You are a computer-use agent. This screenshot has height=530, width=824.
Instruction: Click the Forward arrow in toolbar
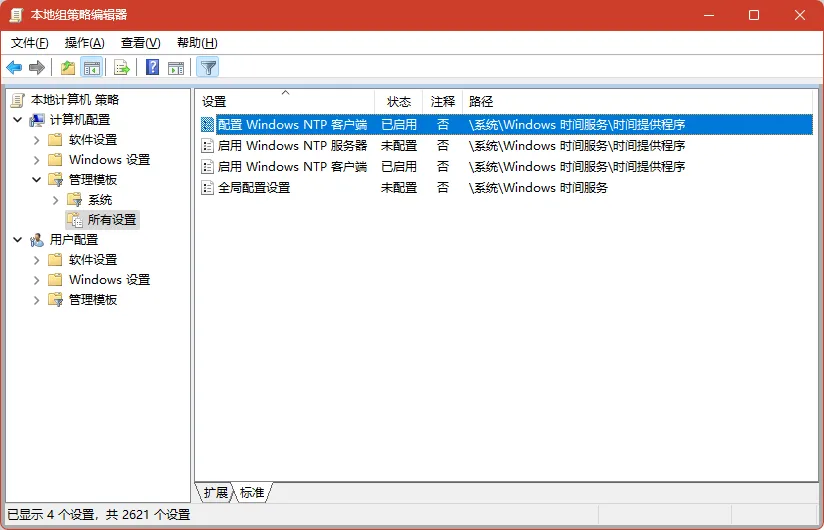[x=37, y=67]
